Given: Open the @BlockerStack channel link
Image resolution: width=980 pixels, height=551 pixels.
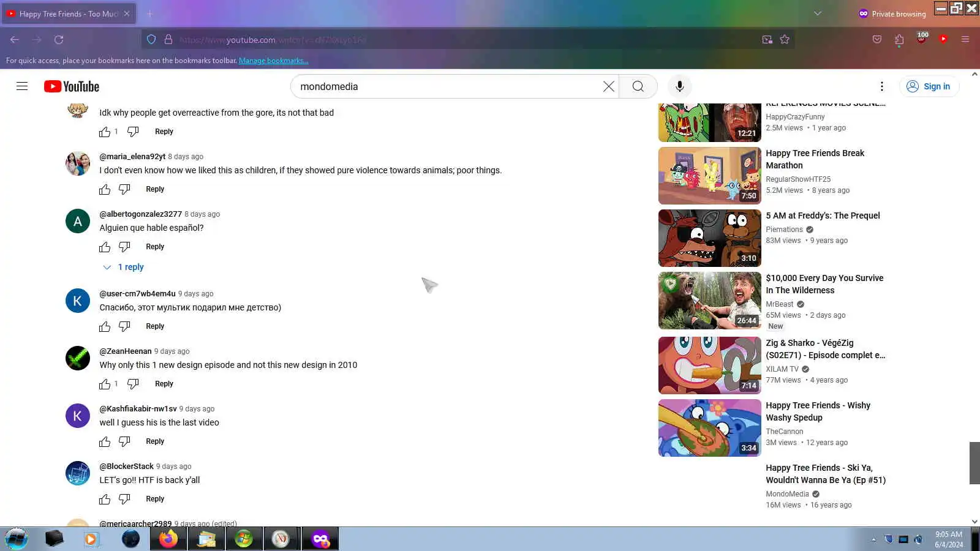Looking at the screenshot, I should point(127,467).
